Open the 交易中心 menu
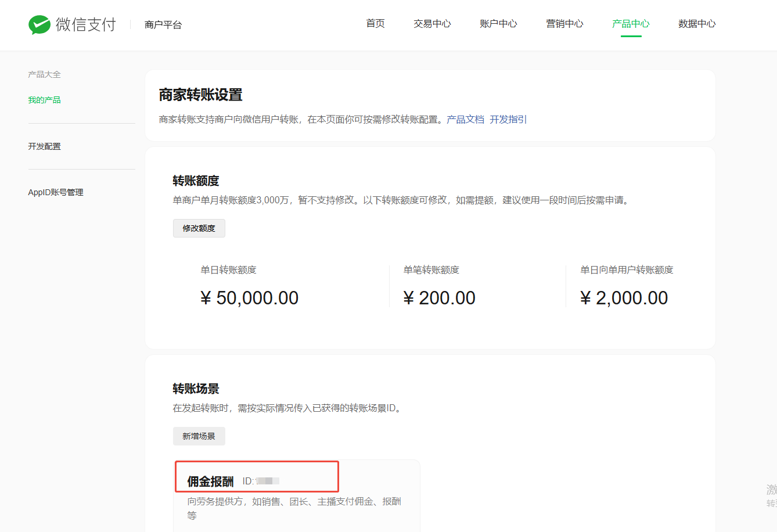This screenshot has width=777, height=532. pos(432,24)
